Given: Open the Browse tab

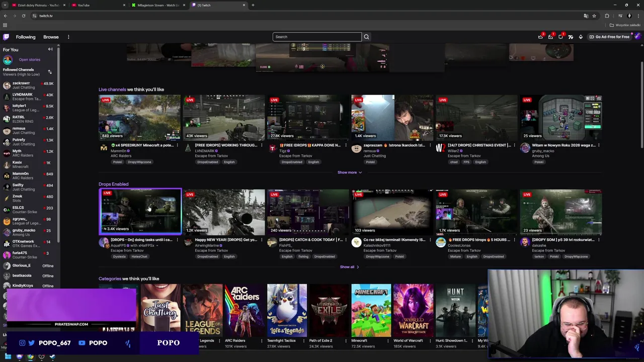Looking at the screenshot, I should [51, 37].
